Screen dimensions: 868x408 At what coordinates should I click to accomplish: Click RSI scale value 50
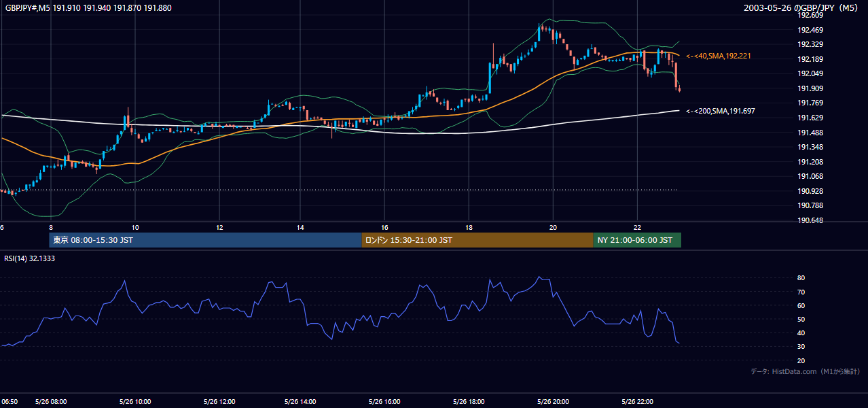tap(801, 319)
